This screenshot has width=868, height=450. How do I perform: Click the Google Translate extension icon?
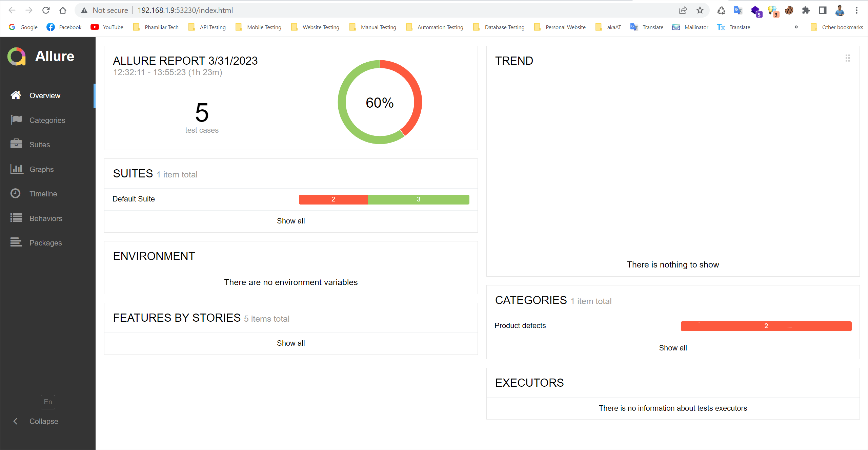click(x=738, y=10)
